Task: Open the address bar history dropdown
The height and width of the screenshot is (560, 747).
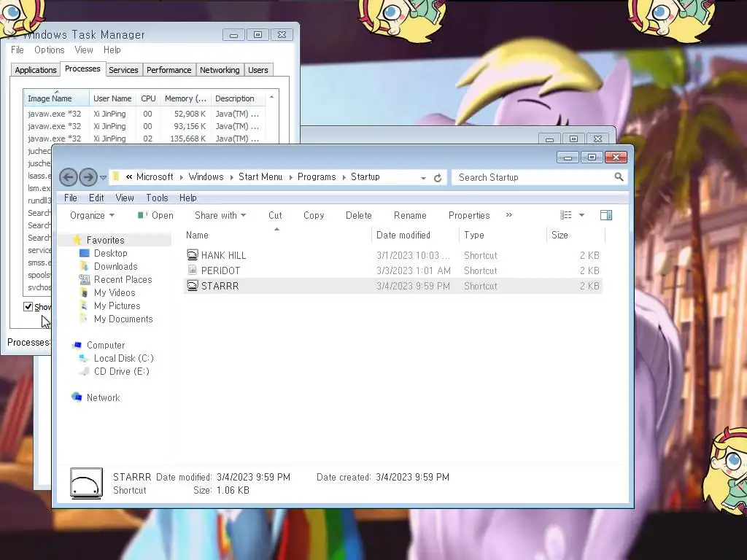Action: coord(423,178)
